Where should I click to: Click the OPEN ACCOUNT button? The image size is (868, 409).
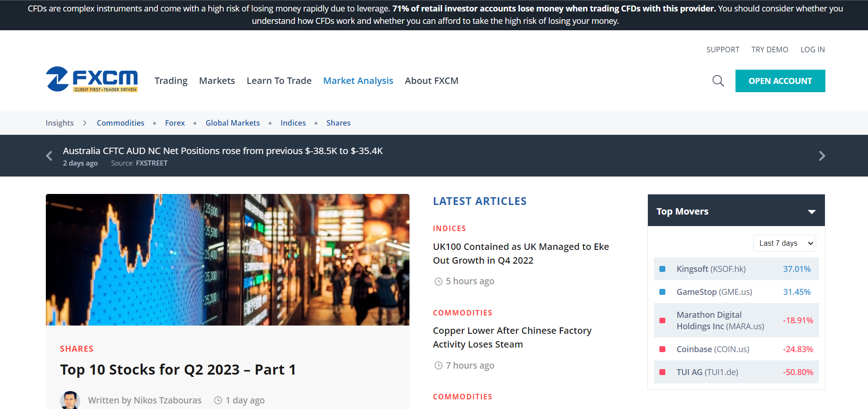pos(780,81)
